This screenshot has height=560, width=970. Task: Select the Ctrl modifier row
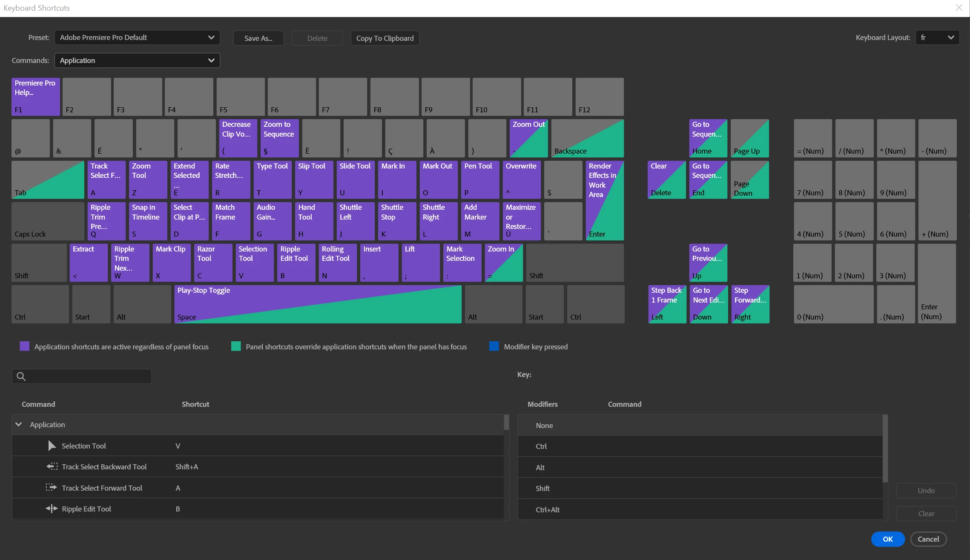pos(700,446)
